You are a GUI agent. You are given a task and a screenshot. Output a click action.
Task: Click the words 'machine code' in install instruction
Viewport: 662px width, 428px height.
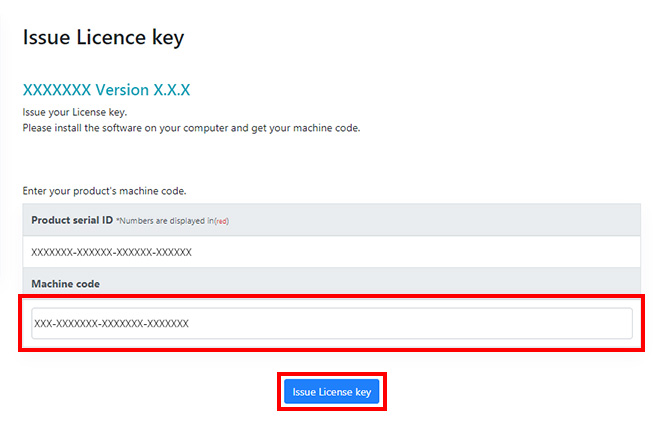(x=329, y=128)
